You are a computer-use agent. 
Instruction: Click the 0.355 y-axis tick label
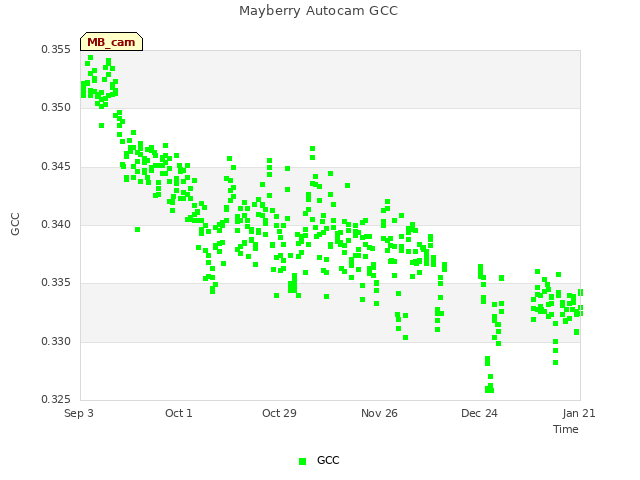56,49
